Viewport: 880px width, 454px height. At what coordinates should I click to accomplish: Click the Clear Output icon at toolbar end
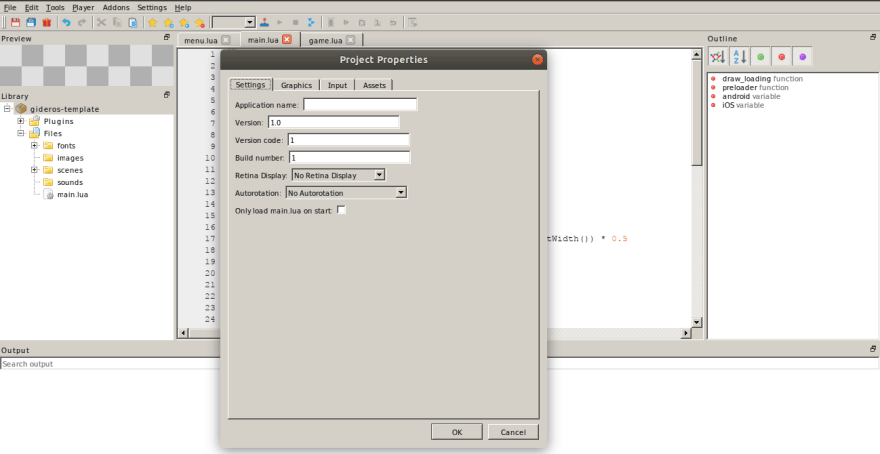[x=413, y=22]
